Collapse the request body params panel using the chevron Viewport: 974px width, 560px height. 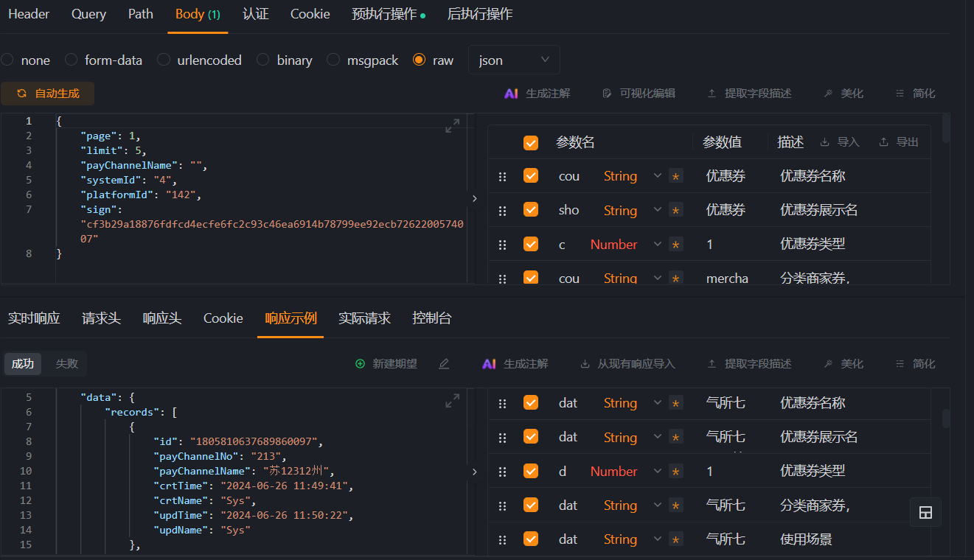tap(474, 198)
